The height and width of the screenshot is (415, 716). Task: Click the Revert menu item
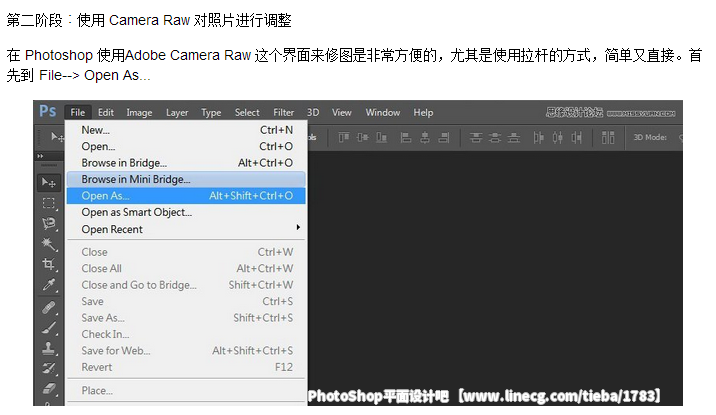(186, 367)
